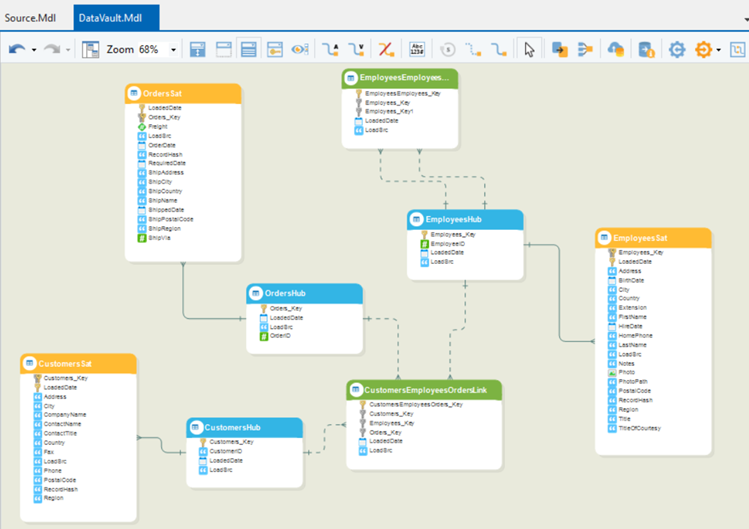Viewport: 749px width, 529px height.
Task: Click the blue gear settings icon
Action: point(677,49)
